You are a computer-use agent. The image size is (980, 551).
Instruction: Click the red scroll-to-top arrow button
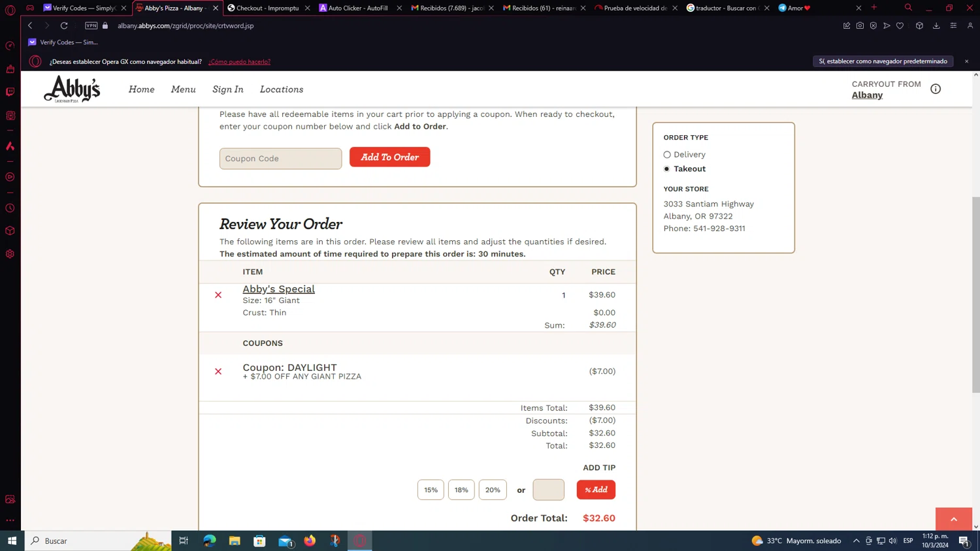pos(954,519)
